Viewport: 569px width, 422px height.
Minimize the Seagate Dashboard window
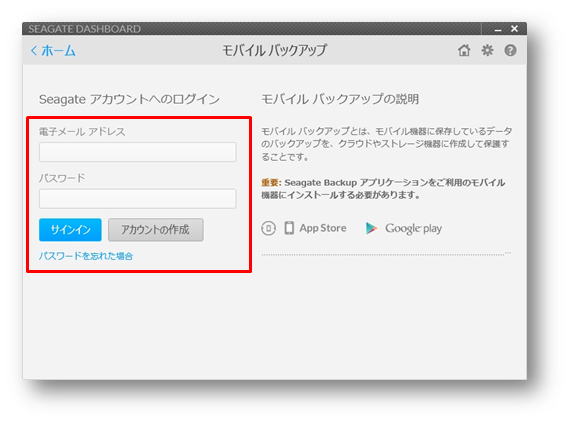(498, 29)
